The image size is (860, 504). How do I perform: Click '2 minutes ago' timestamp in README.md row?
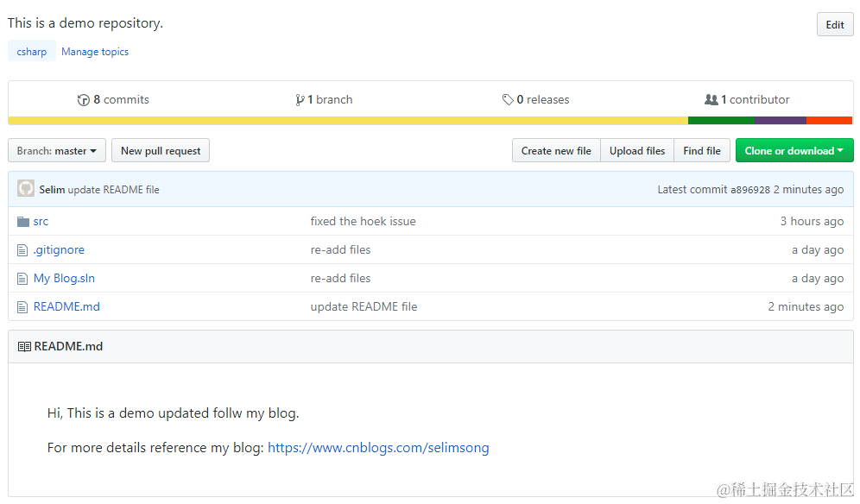[806, 307]
